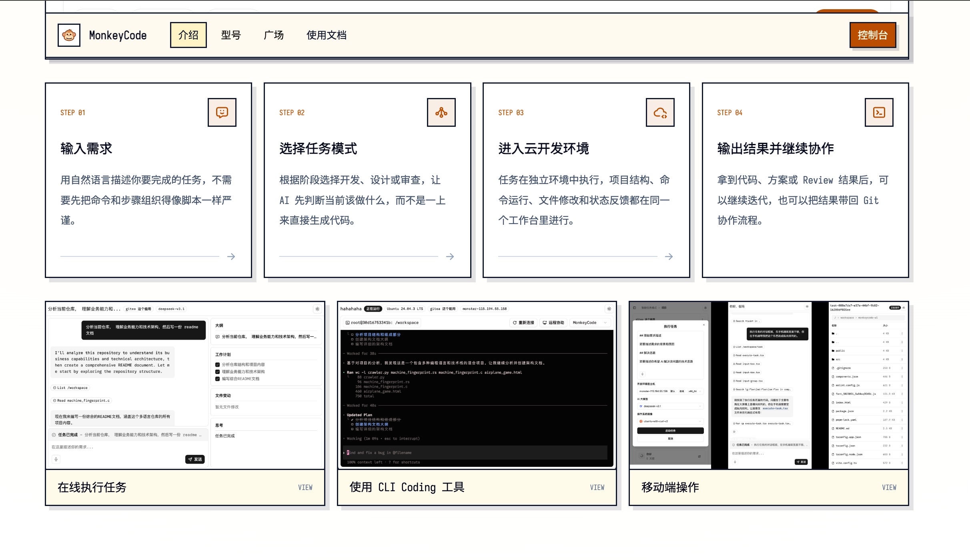Screen dimensions: 970x560
Task: Click the 远程协助 button in CLI preview
Action: click(553, 322)
